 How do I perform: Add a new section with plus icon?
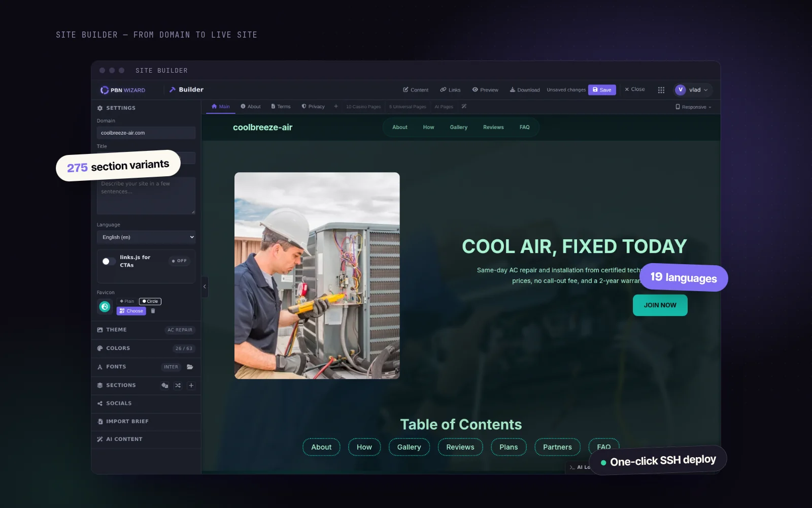click(x=191, y=386)
